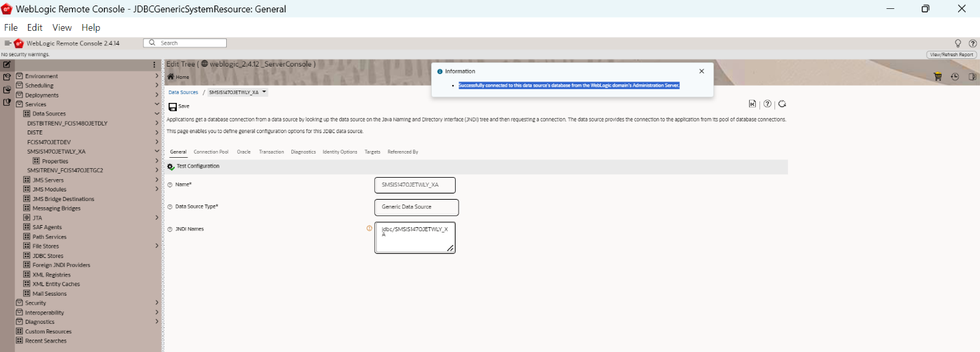Screen dimensions: 980x352
Task: Expand the DISTBITRENV_FCIS148OJETDLY node chevron
Action: tap(157, 124)
